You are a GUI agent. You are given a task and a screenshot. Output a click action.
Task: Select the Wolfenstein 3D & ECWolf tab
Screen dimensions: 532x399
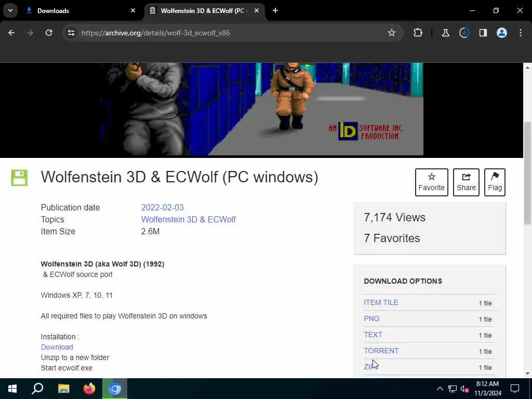205,10
